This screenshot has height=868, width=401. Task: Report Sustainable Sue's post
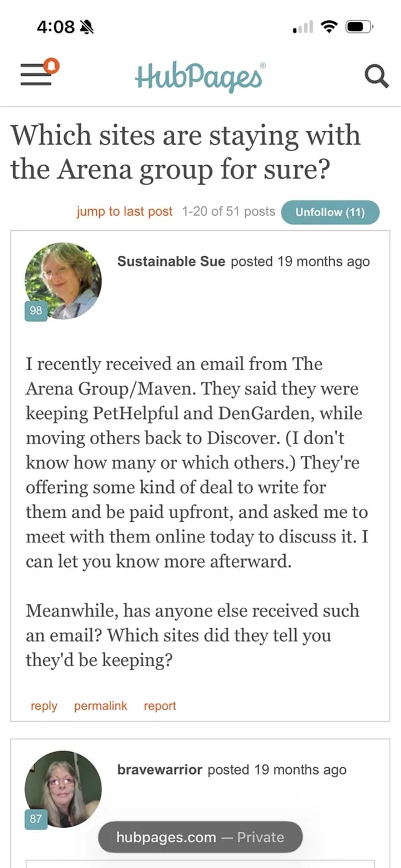click(x=160, y=706)
